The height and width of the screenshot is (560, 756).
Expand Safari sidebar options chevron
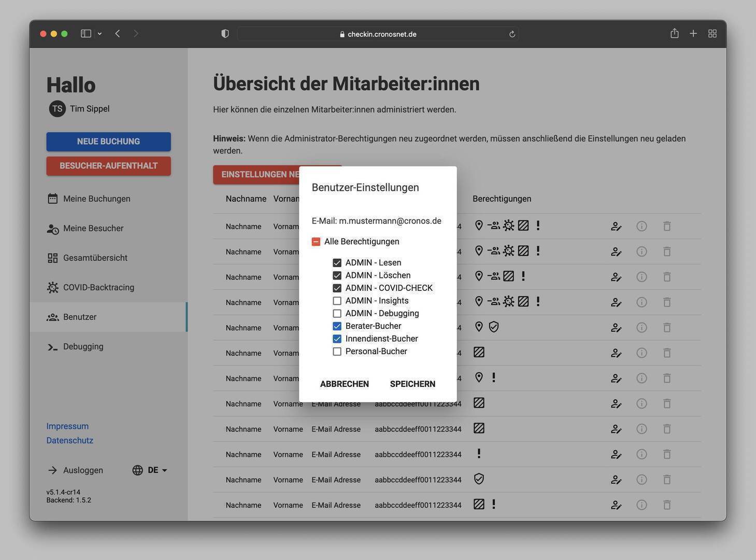click(x=99, y=34)
